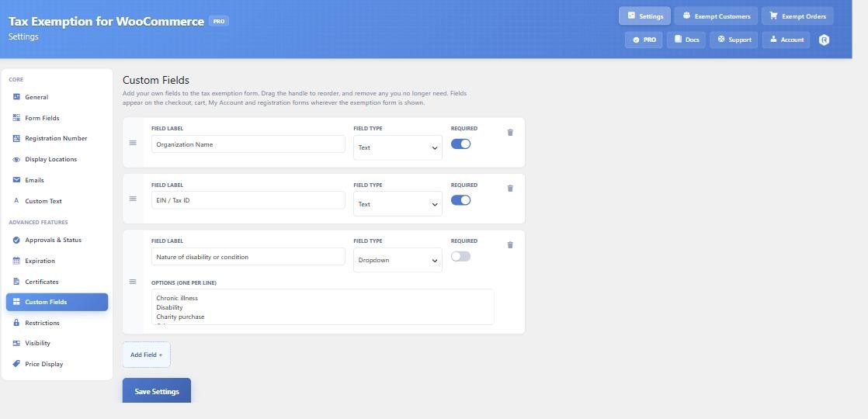This screenshot has height=419, width=868.
Task: Grab the Organization Name row drag handle
Action: pos(133,143)
